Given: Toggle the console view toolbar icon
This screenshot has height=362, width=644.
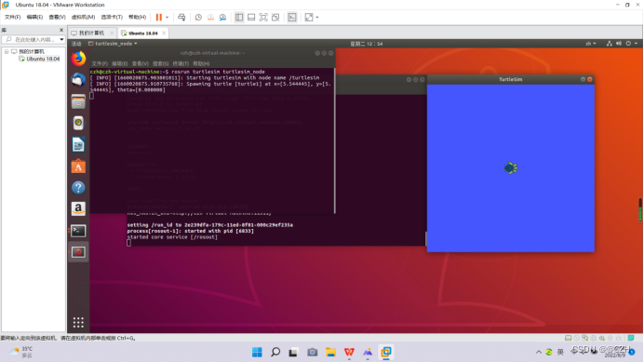Looking at the screenshot, I should [x=292, y=18].
